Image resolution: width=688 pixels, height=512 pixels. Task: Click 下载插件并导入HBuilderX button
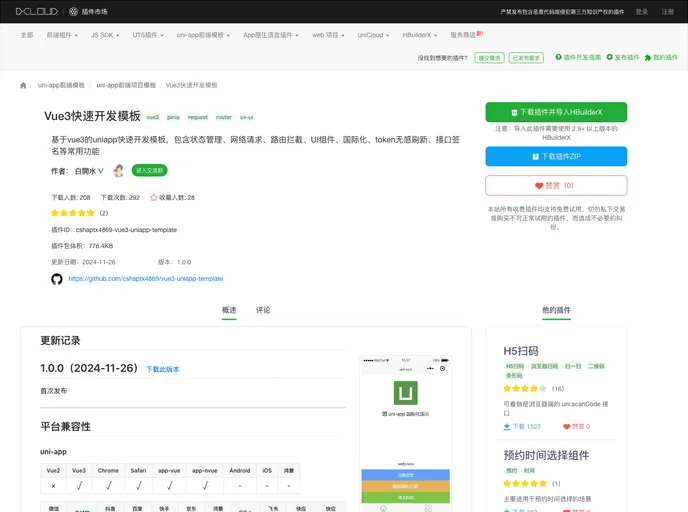tap(556, 112)
